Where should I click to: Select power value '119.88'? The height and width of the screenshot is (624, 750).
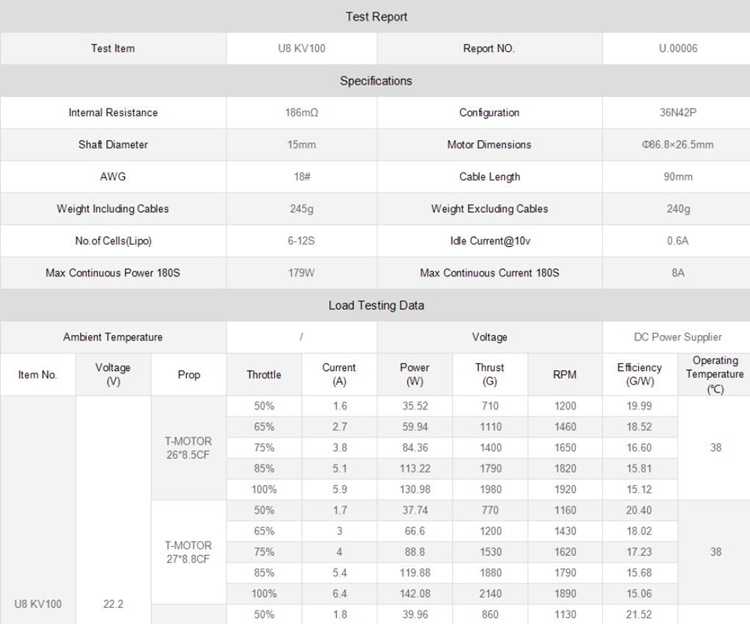pyautogui.click(x=415, y=573)
